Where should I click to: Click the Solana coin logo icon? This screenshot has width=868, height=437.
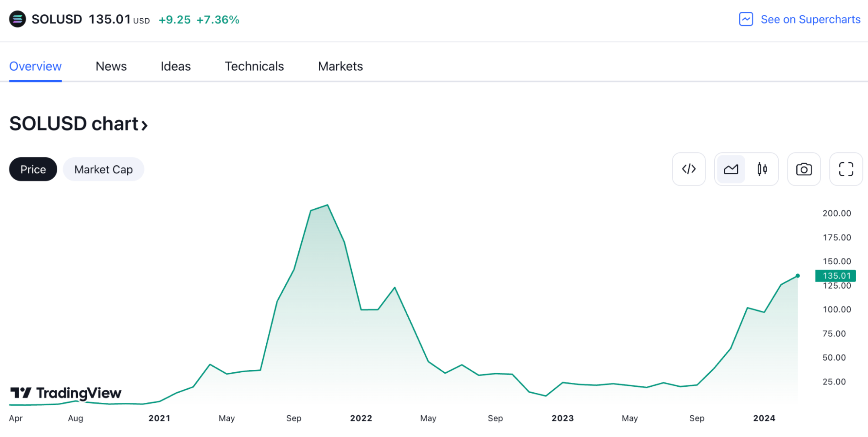click(x=17, y=20)
